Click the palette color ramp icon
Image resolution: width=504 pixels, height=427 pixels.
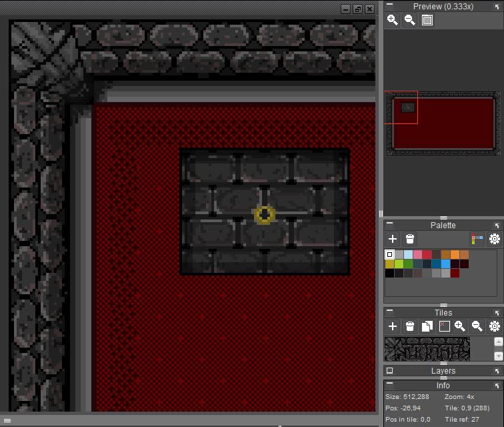477,239
